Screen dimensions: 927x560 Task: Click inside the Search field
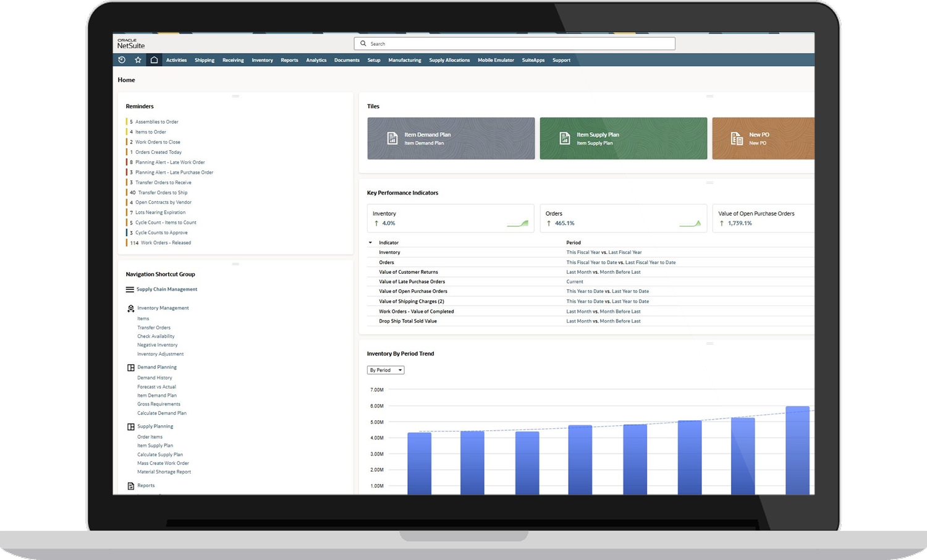pyautogui.click(x=513, y=43)
